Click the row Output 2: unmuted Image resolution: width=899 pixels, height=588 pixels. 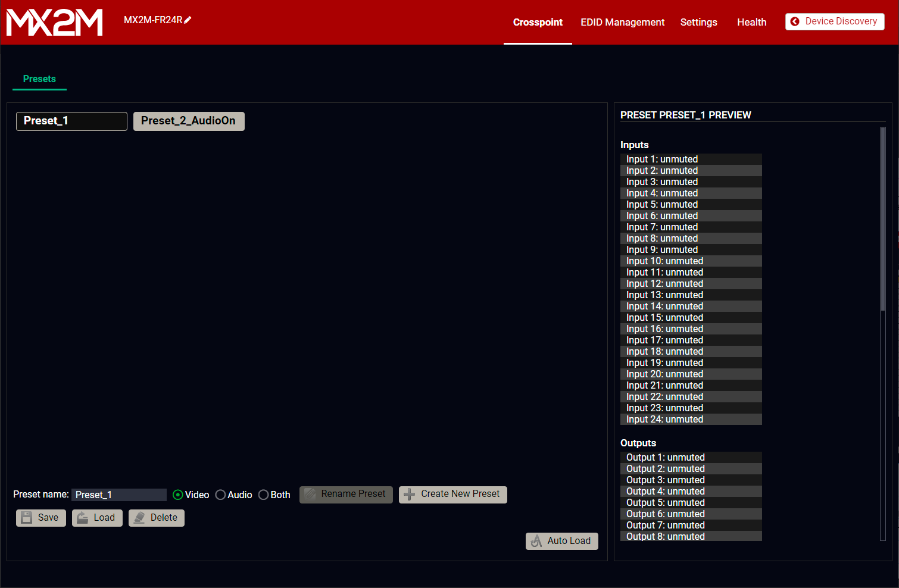691,469
